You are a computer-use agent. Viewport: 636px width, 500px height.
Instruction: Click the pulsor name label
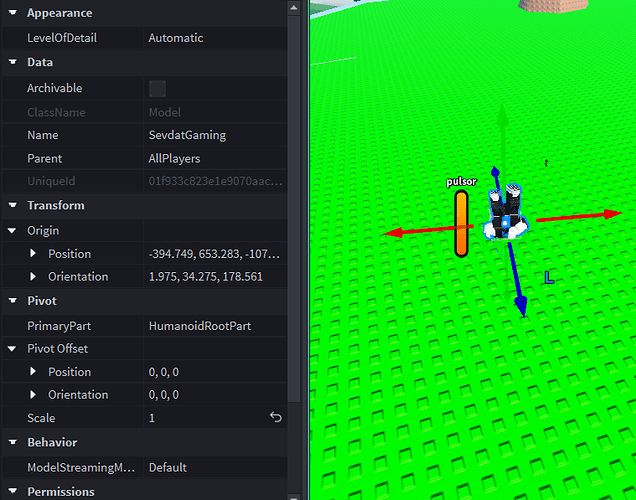461,181
